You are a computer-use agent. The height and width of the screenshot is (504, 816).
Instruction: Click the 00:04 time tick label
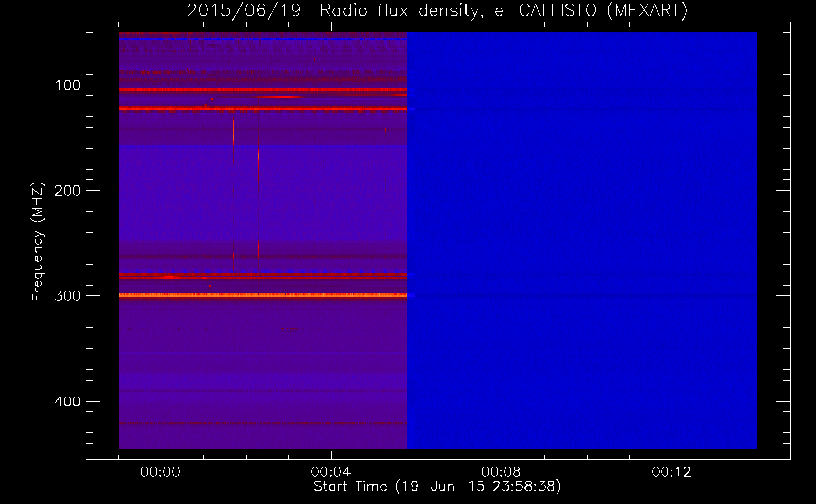331,472
